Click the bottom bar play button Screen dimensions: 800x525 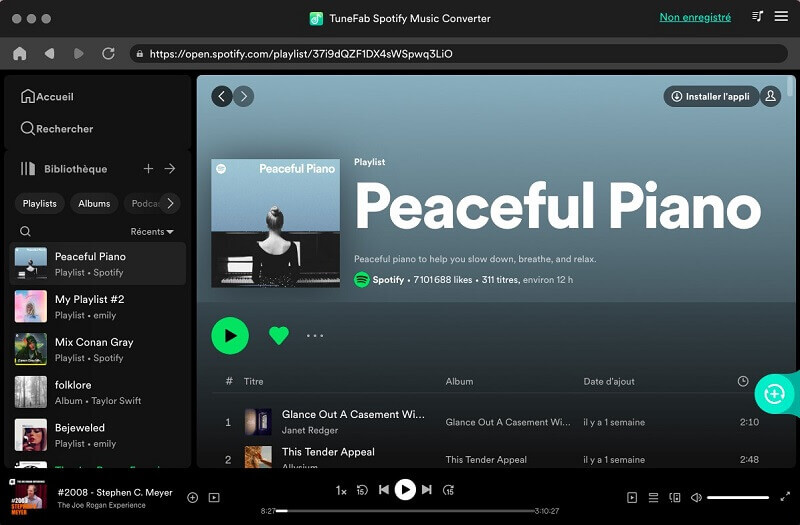(405, 490)
